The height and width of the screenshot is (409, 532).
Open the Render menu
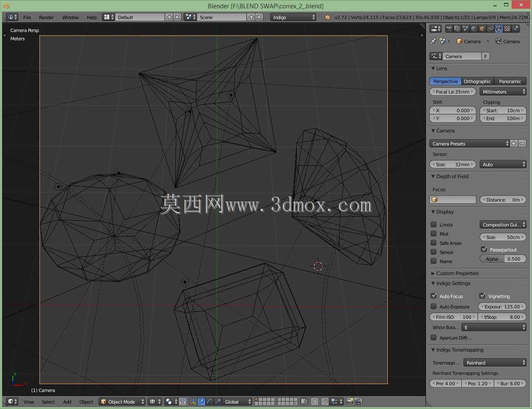coord(47,17)
